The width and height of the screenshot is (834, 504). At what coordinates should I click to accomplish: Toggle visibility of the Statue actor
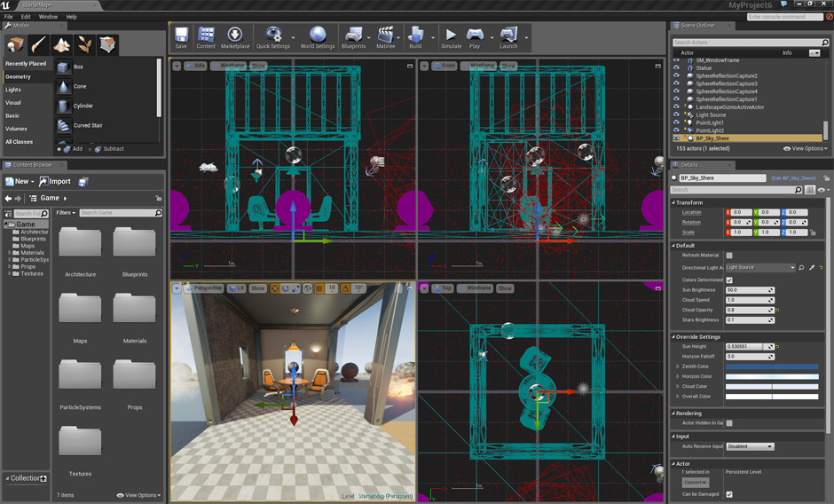tap(677, 68)
